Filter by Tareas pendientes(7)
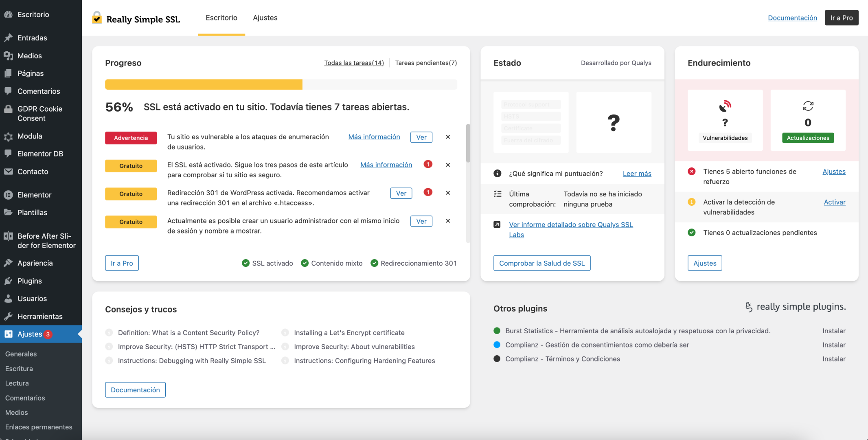Viewport: 868px width, 440px height. pyautogui.click(x=426, y=63)
